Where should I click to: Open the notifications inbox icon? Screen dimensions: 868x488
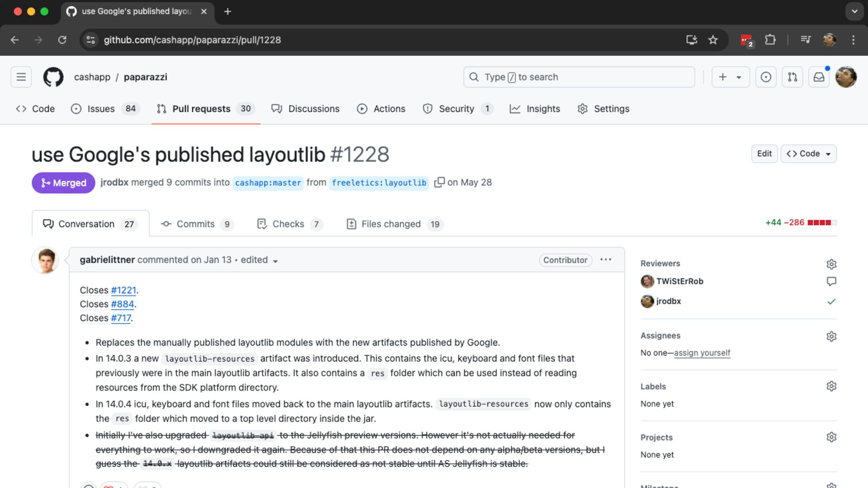(x=819, y=77)
